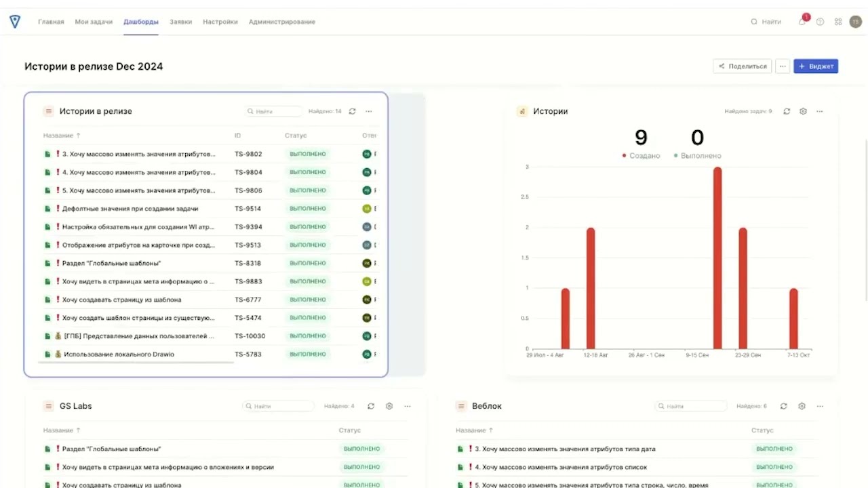The width and height of the screenshot is (868, 488).
Task: Open story TS-9802 about mass attribute change
Action: [139, 154]
